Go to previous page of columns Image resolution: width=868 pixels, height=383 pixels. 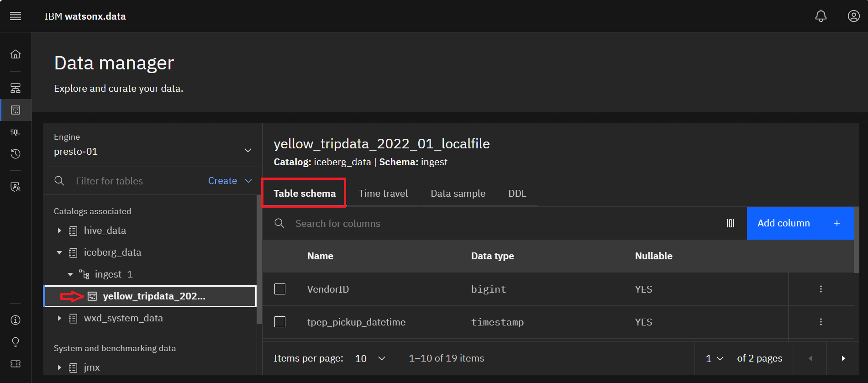(x=810, y=358)
